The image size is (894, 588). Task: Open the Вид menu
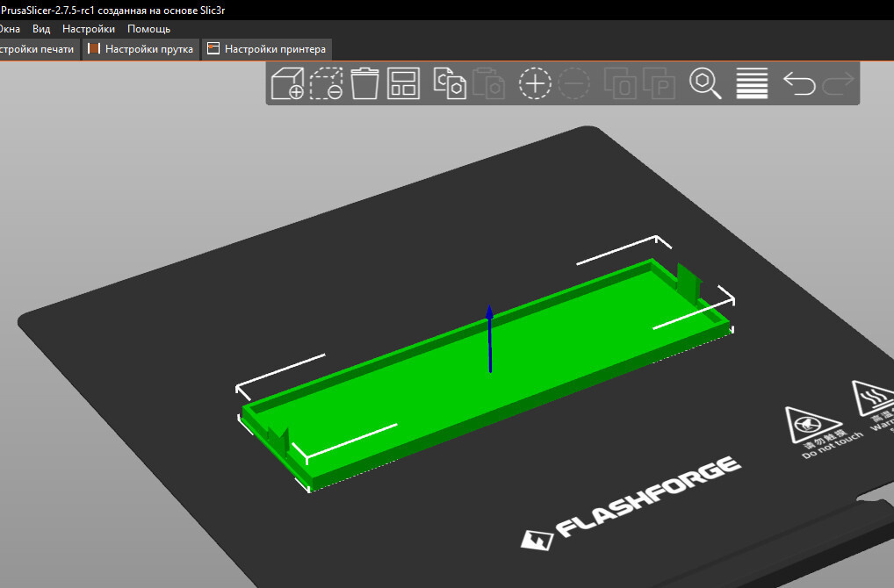click(x=41, y=29)
